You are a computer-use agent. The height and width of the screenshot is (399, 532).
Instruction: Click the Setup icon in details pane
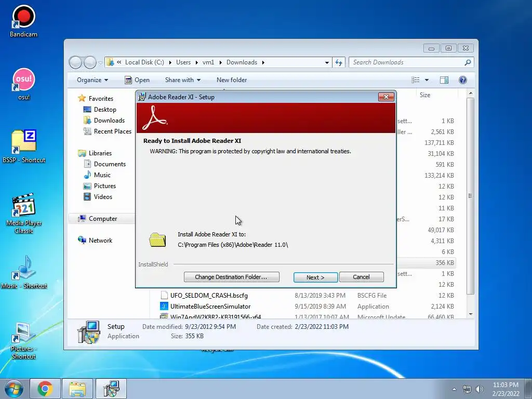(x=88, y=332)
